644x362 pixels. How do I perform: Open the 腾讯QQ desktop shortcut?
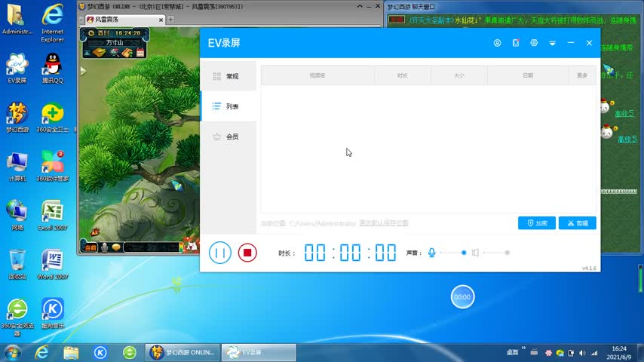[x=53, y=69]
